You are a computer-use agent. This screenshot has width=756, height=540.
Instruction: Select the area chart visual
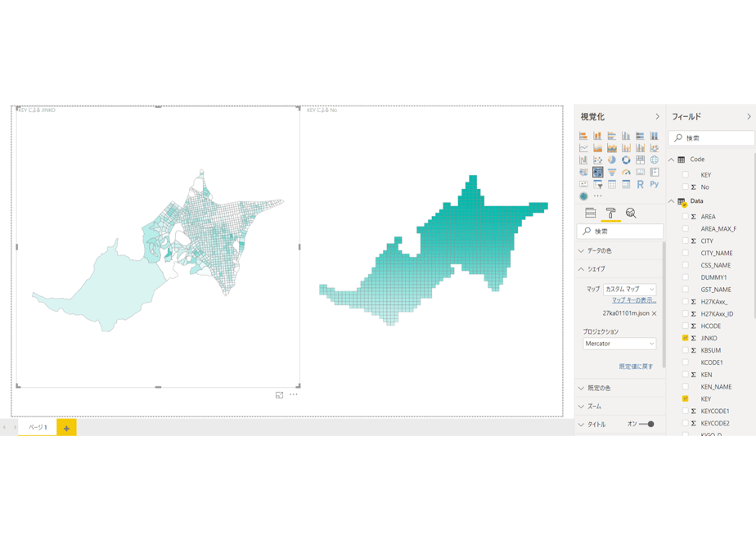click(597, 147)
